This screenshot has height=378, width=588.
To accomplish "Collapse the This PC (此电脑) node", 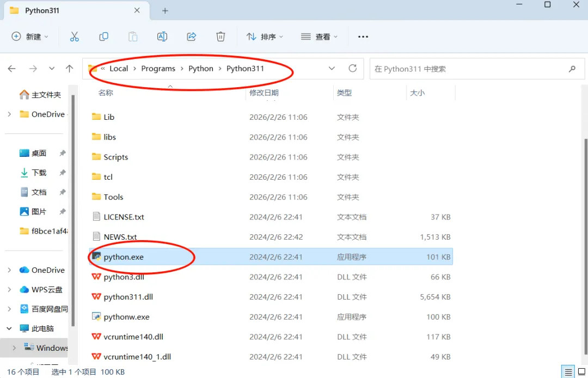I will 9,328.
